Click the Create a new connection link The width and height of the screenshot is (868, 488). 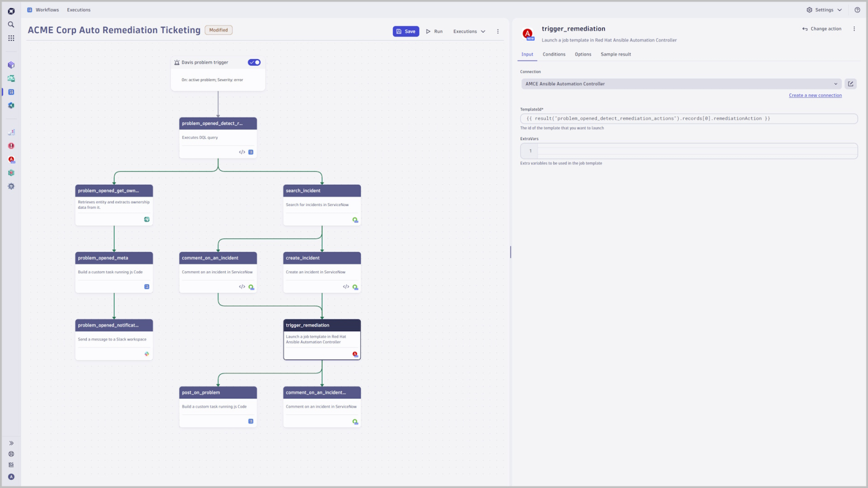(815, 95)
